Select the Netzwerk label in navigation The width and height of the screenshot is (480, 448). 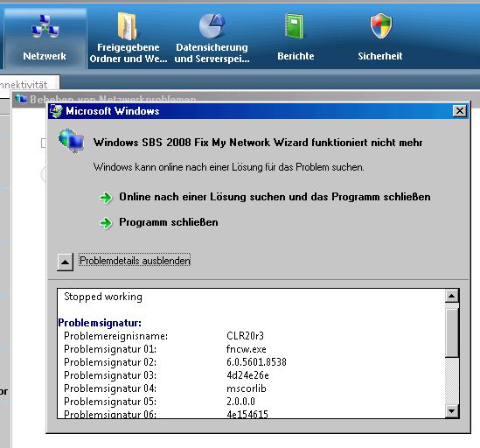pos(45,56)
